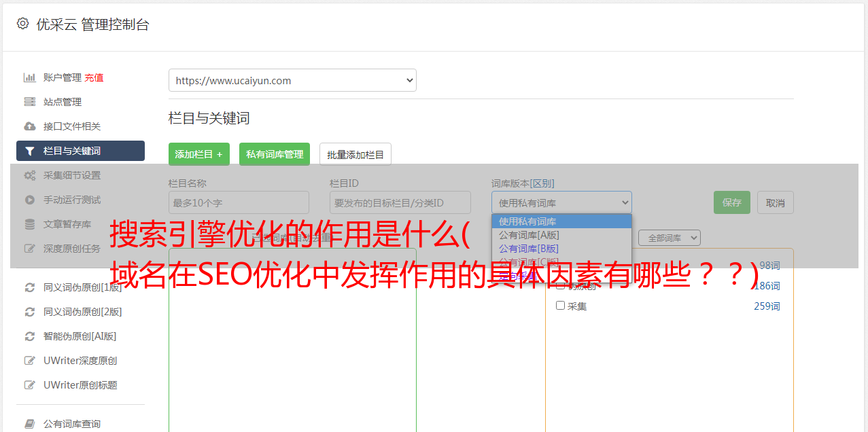Click the refresh icon beside 智能伪原创[AI版]
The width and height of the screenshot is (868, 432).
point(29,336)
